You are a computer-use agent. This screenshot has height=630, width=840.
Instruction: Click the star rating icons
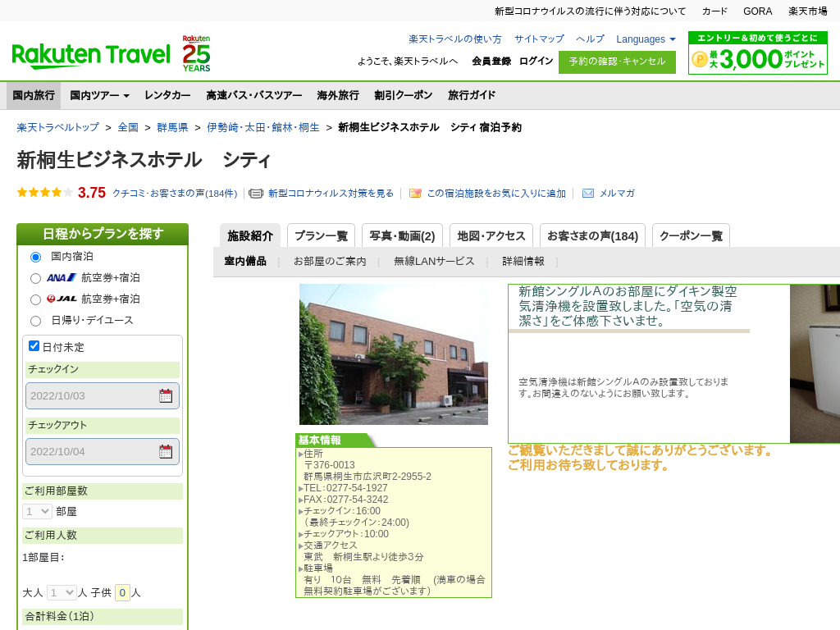pos(45,193)
